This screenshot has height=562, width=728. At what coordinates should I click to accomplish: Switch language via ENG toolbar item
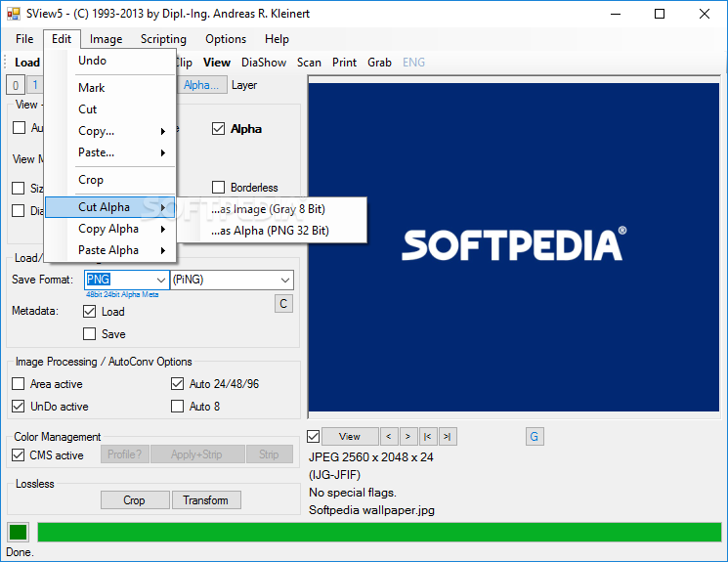(413, 63)
